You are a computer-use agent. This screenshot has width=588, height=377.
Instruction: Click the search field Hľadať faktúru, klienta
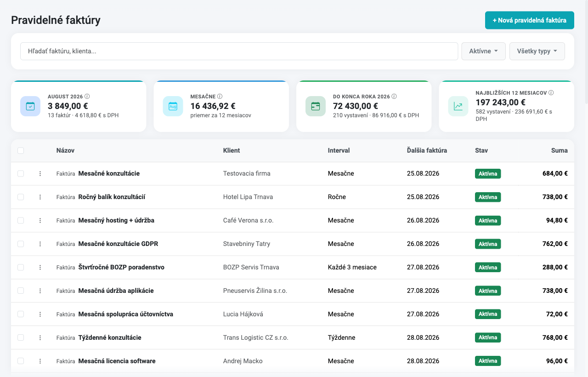click(x=239, y=51)
